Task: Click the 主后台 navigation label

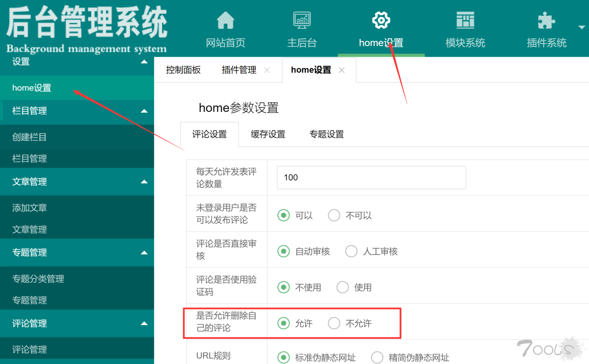Action: 302,43
